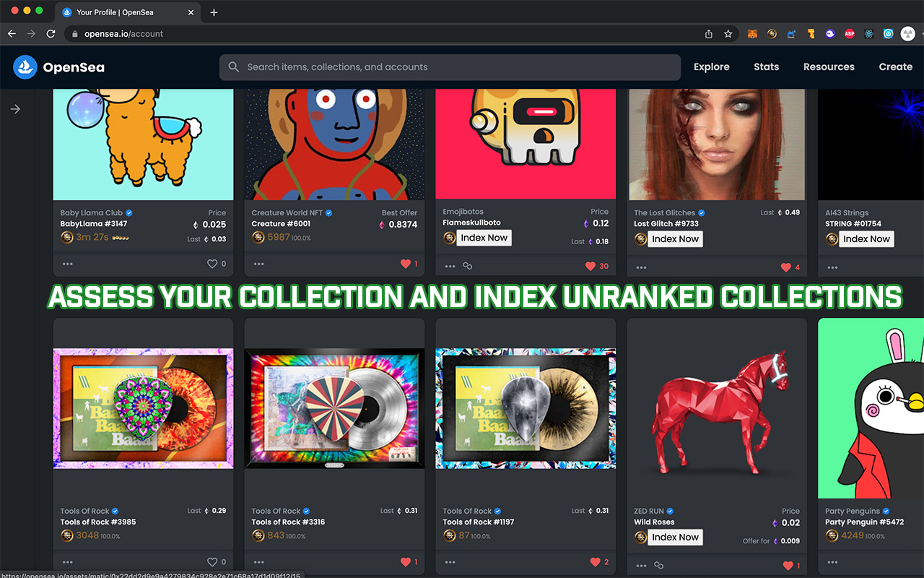Click rarity coin icon beside rank 87
This screenshot has height=578, width=924.
tap(450, 535)
